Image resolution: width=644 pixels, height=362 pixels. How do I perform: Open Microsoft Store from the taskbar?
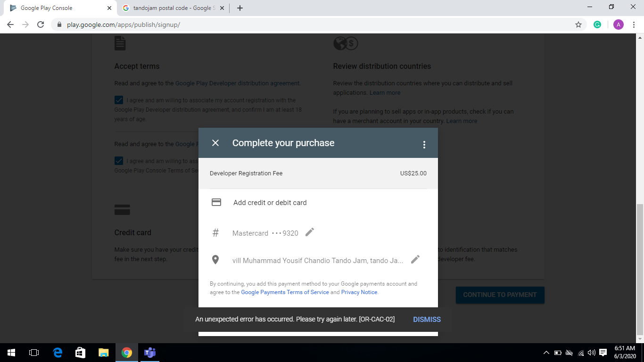(x=81, y=353)
